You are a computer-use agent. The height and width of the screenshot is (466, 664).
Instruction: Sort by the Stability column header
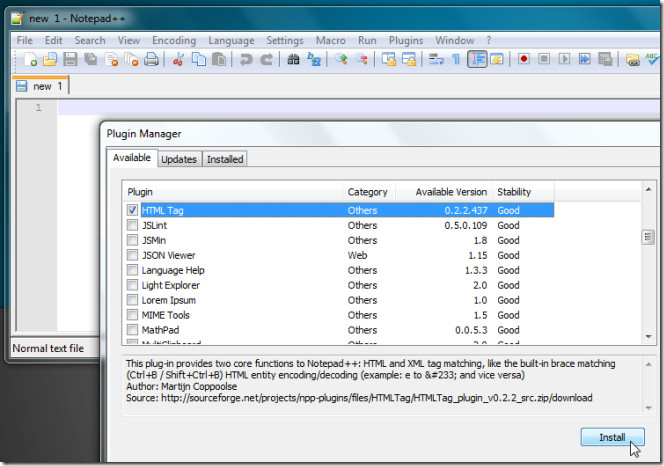coord(523,192)
